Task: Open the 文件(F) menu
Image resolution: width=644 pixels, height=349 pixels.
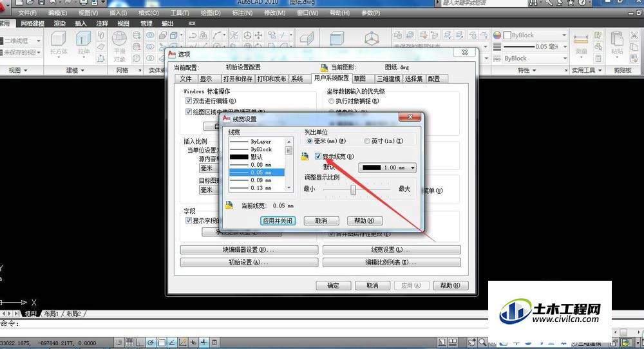Action: 27,13
